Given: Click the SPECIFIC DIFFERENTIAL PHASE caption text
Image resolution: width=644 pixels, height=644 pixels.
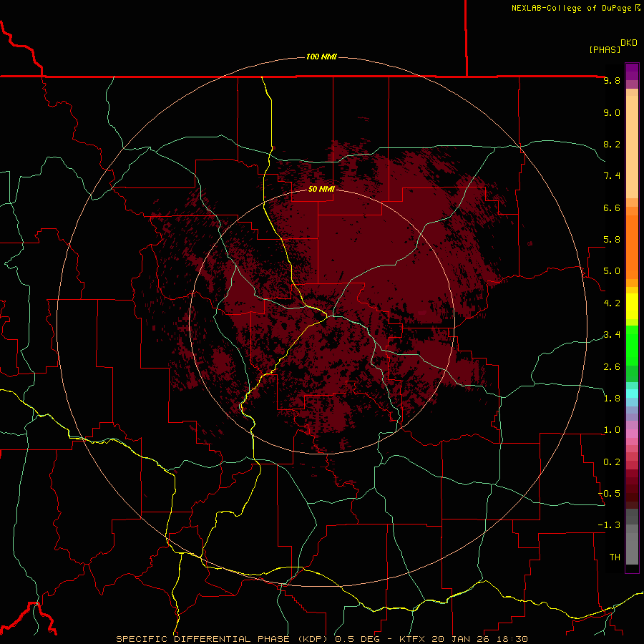Looking at the screenshot, I should 203,639.
